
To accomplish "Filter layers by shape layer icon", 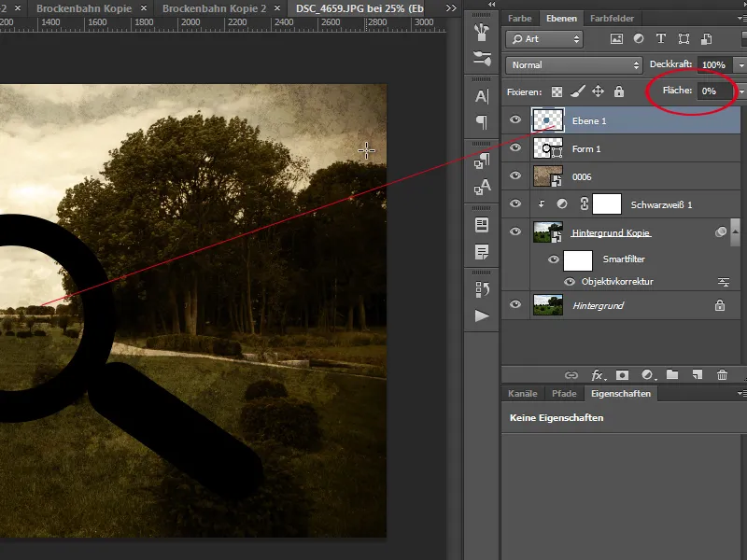I will tap(684, 38).
